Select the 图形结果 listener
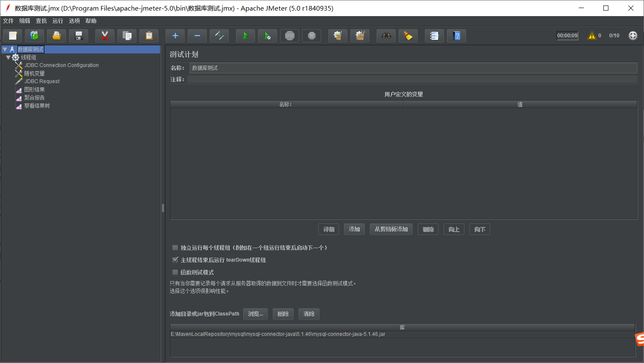This screenshot has width=644, height=363. tap(34, 89)
